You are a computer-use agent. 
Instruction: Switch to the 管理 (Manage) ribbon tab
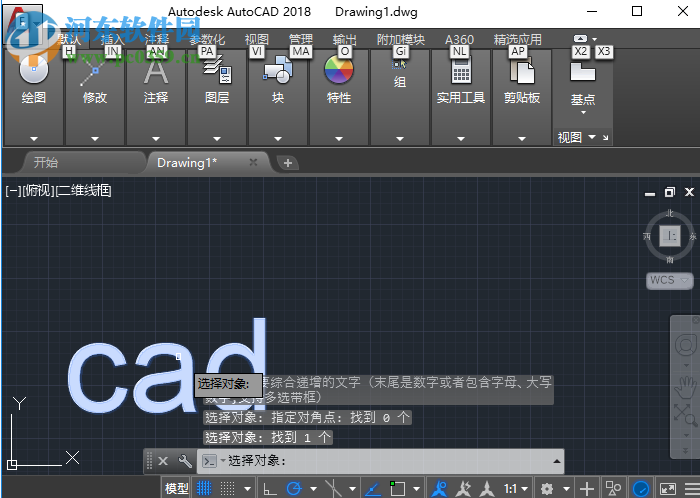click(x=300, y=40)
